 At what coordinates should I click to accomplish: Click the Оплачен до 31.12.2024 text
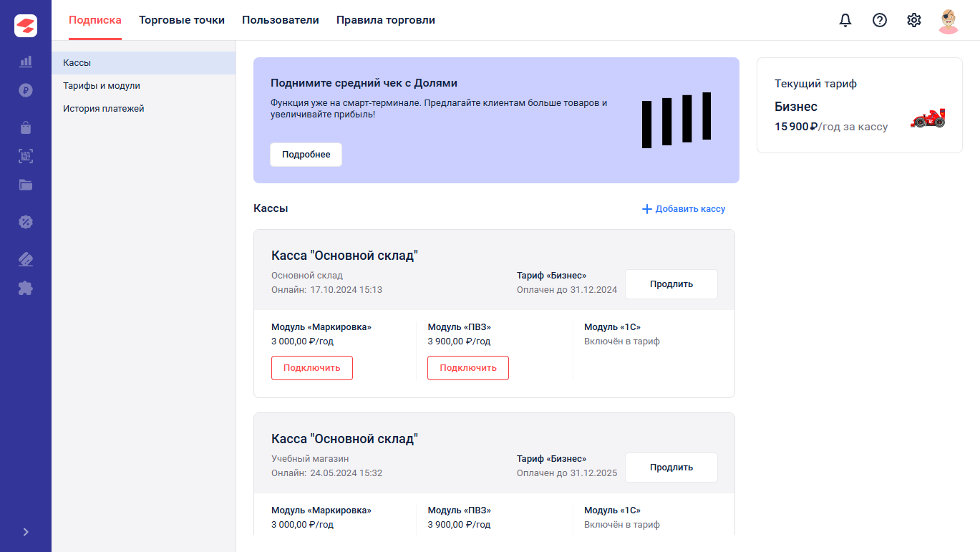pyautogui.click(x=567, y=290)
